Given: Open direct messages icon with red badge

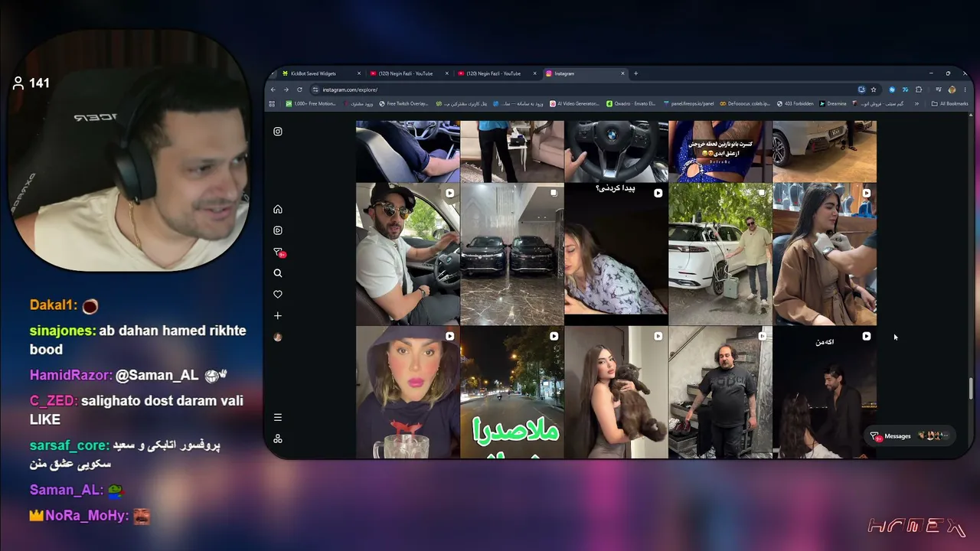Looking at the screenshot, I should pos(279,252).
